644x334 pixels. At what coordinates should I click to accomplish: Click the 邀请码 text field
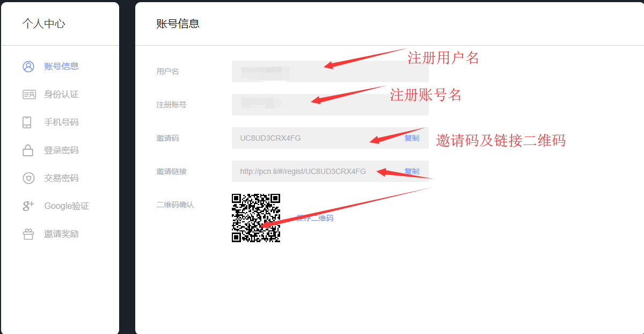317,138
